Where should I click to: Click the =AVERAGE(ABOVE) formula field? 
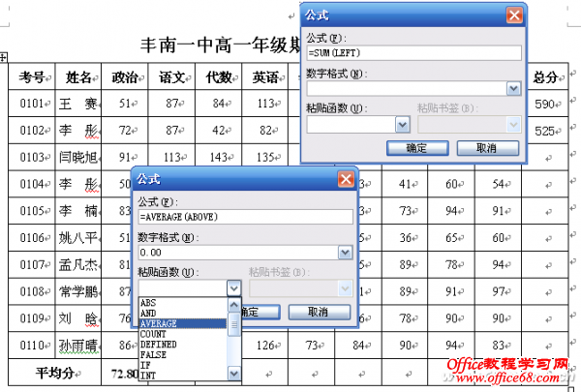pyautogui.click(x=245, y=217)
